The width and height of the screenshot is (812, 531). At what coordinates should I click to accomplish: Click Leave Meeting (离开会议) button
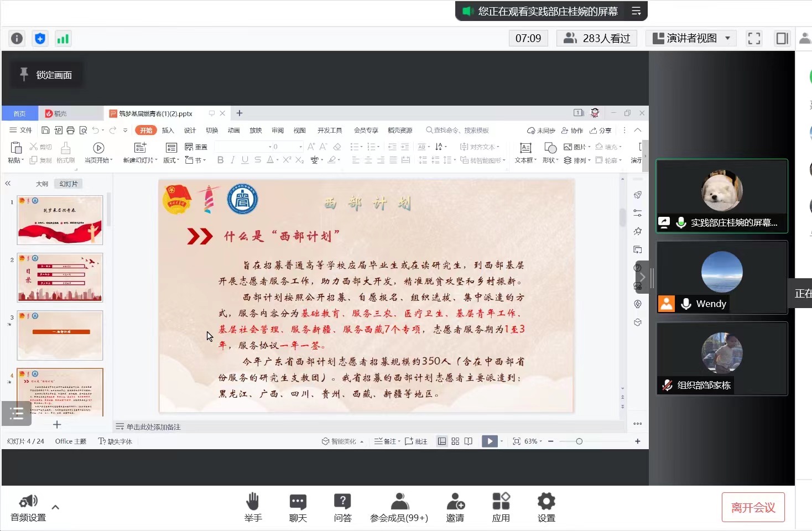[x=753, y=507]
